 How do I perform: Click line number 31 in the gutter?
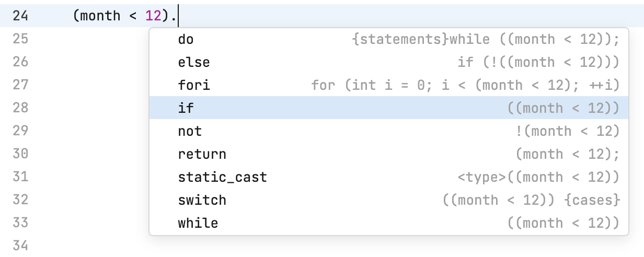point(20,177)
